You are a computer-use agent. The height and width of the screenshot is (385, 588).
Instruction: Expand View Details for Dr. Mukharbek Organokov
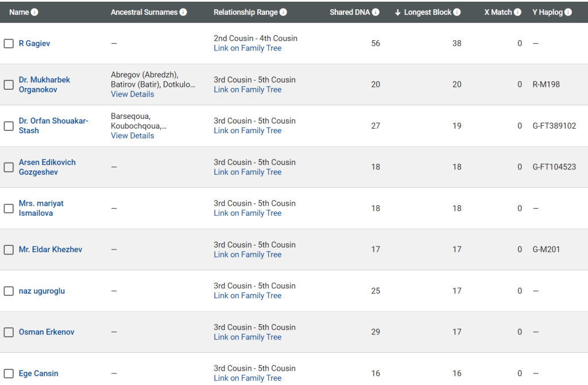pos(132,94)
